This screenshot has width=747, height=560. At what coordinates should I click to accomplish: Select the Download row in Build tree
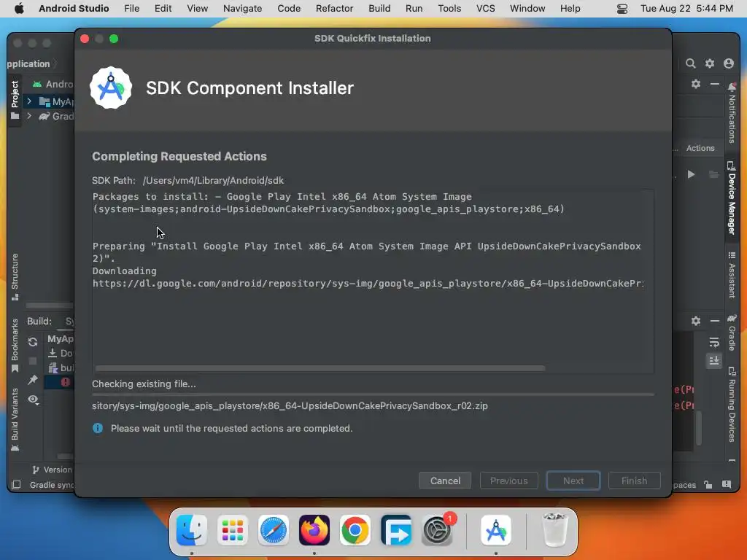click(x=61, y=353)
